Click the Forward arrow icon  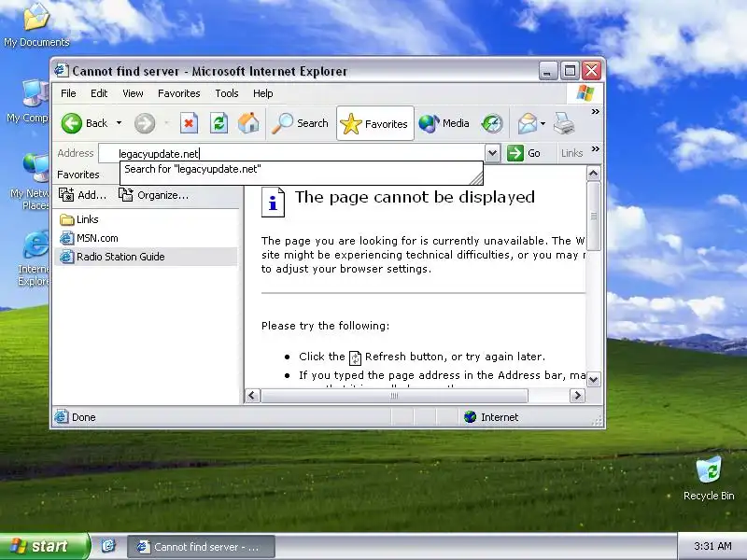tap(145, 123)
